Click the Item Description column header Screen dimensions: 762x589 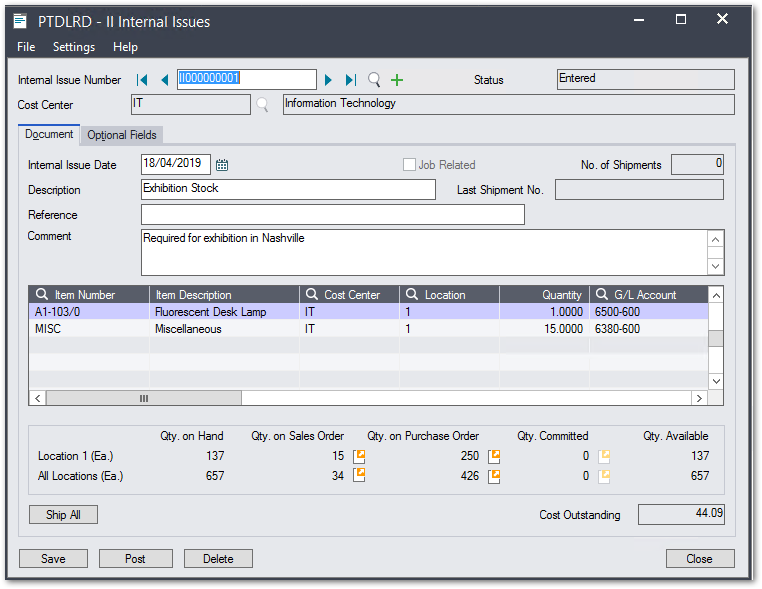click(225, 295)
